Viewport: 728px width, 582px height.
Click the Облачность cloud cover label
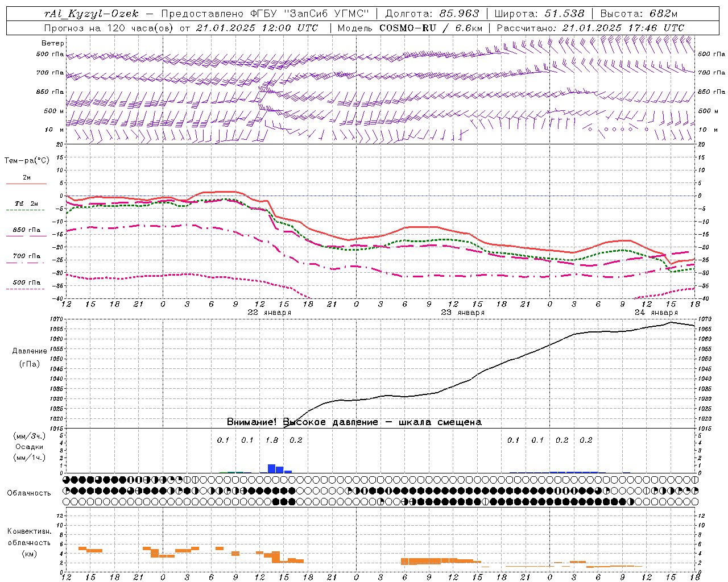29,493
